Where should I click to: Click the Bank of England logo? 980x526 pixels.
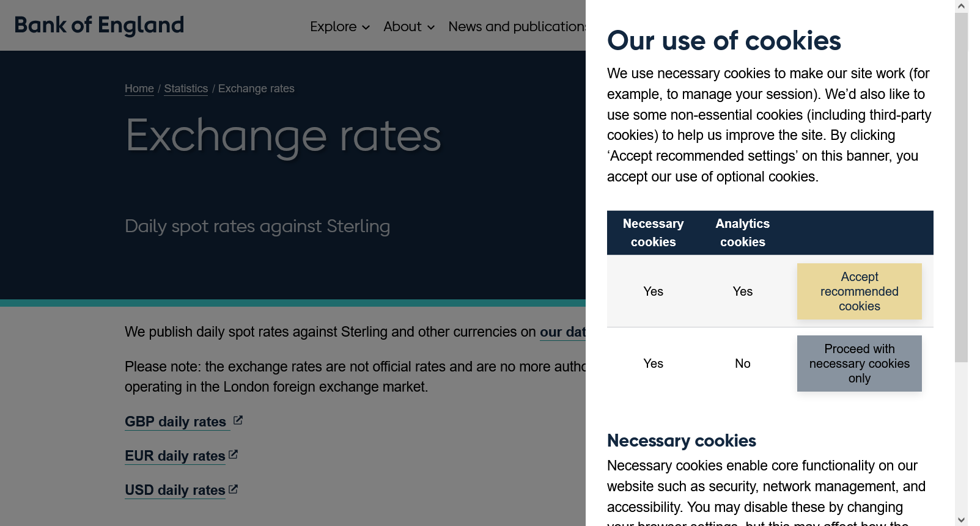click(x=99, y=25)
